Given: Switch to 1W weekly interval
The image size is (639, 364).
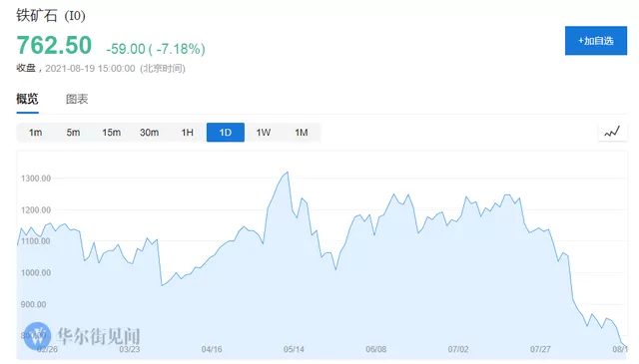Looking at the screenshot, I should click(264, 133).
